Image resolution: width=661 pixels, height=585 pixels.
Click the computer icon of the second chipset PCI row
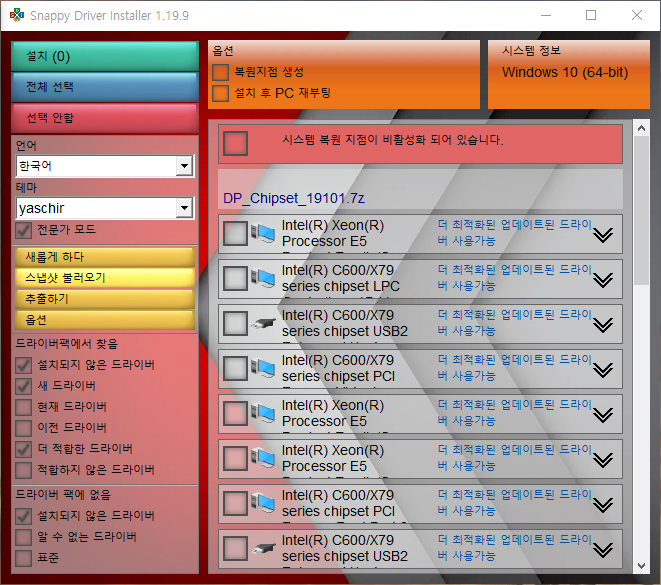[x=263, y=504]
